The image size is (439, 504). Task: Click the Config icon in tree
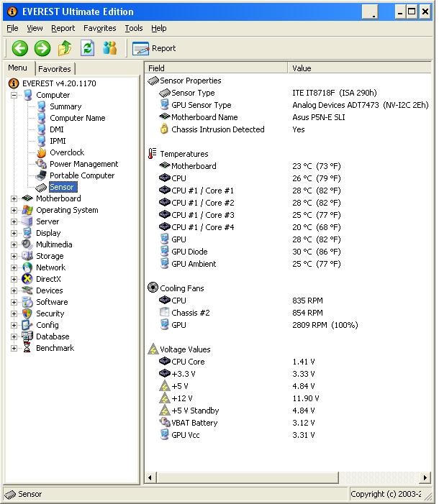[x=27, y=325]
